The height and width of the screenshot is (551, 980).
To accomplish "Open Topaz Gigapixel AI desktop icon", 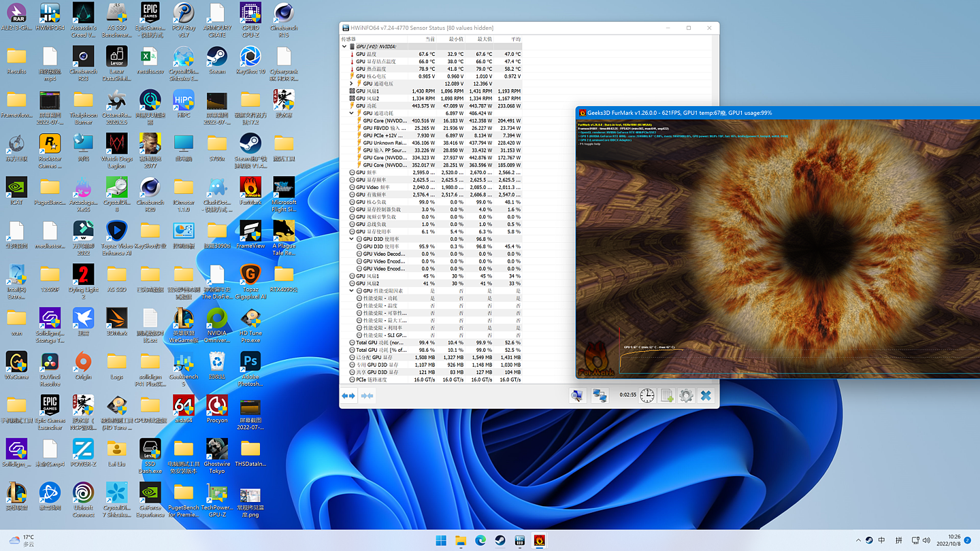I will [x=250, y=281].
